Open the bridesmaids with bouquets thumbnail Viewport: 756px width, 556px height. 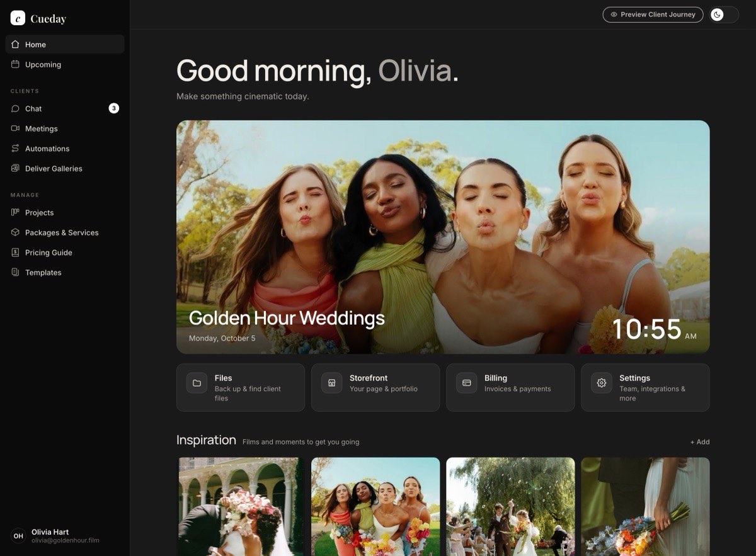point(375,506)
